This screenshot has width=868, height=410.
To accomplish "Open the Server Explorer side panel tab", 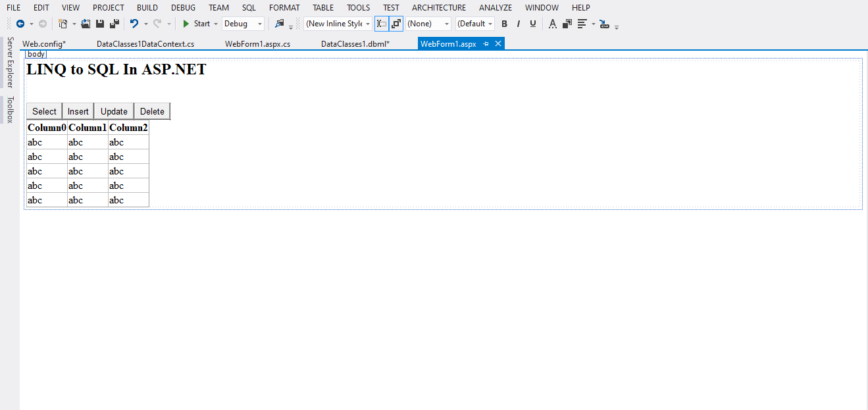I will pyautogui.click(x=9, y=63).
